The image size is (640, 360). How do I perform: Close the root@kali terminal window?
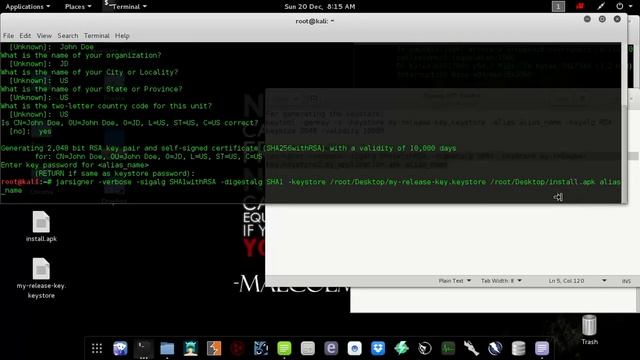[x=617, y=19]
